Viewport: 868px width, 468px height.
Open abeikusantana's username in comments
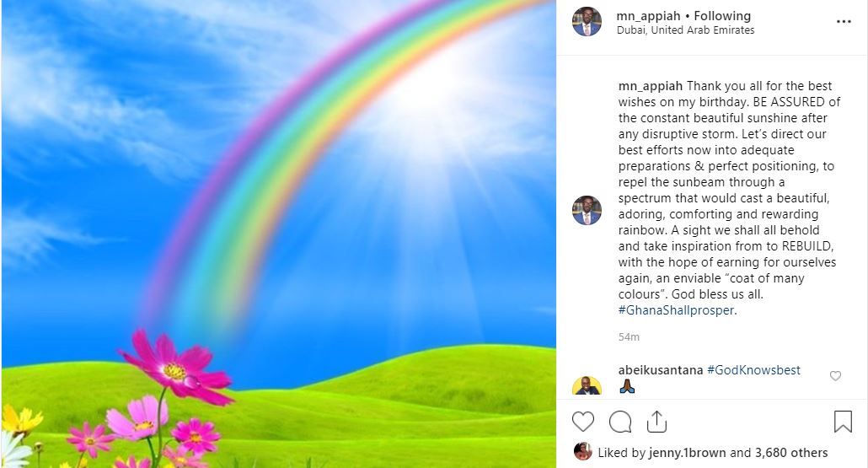(661, 370)
